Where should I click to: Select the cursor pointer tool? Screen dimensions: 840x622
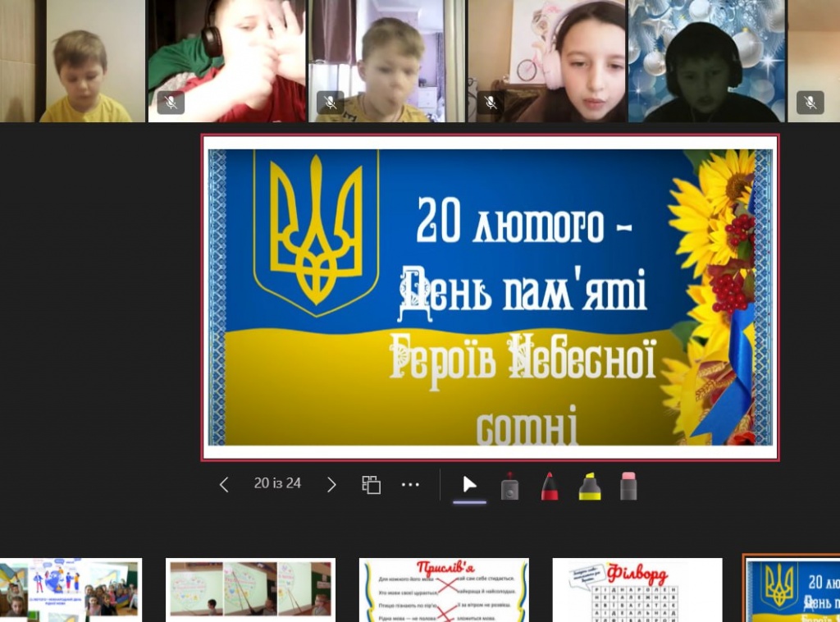(470, 485)
